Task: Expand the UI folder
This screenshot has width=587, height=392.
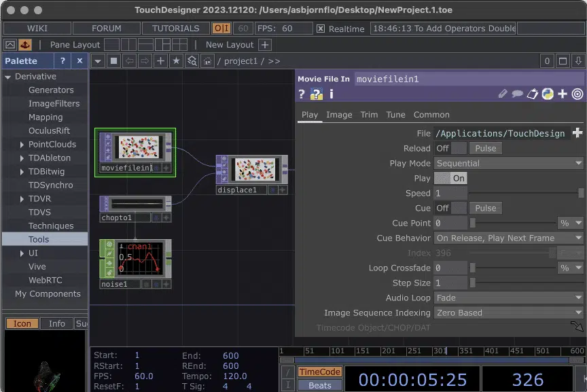Action: click(x=22, y=253)
